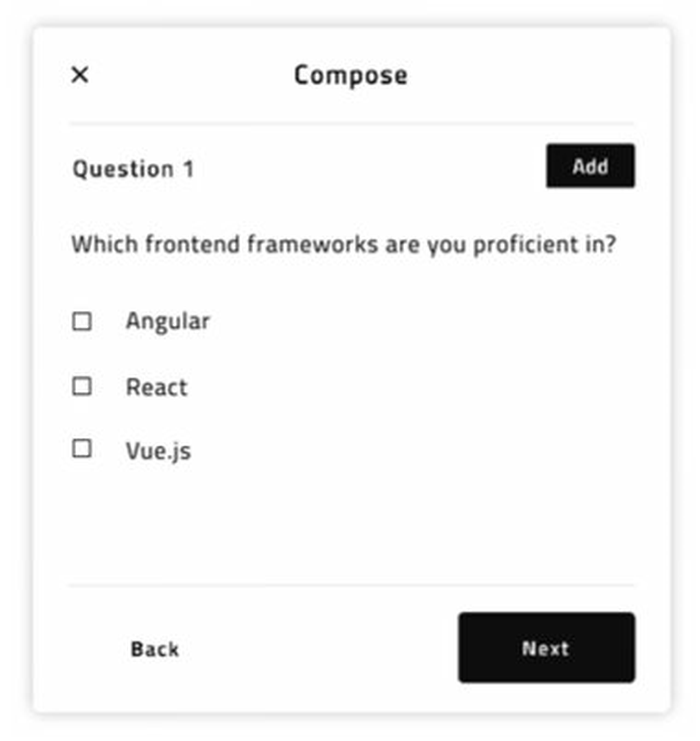Screen dimensions: 700x741
Task: Go Back to the previous step
Action: [x=154, y=649]
